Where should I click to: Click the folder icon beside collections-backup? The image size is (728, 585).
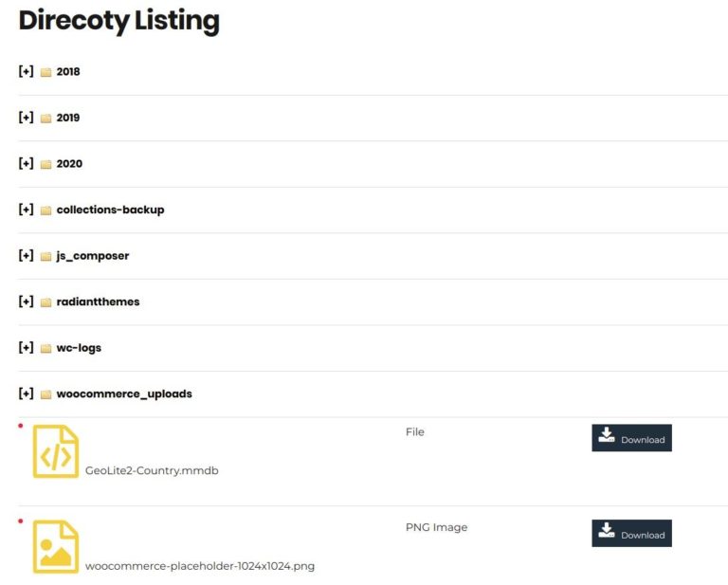point(45,210)
